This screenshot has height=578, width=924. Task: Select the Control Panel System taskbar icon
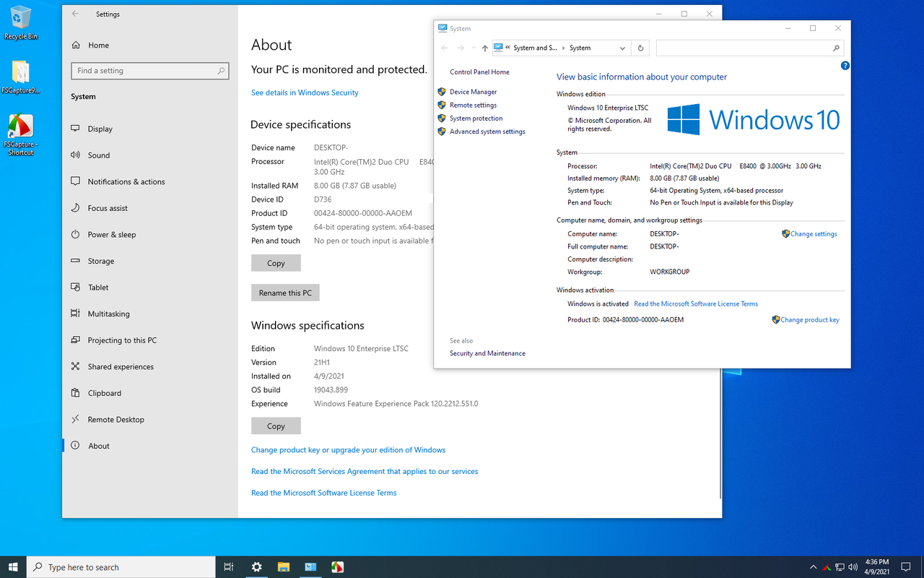pos(310,567)
